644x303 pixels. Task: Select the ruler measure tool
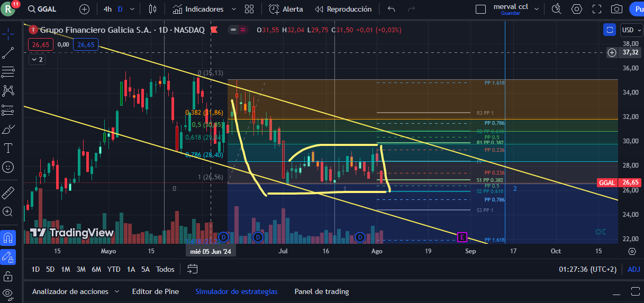(x=8, y=192)
